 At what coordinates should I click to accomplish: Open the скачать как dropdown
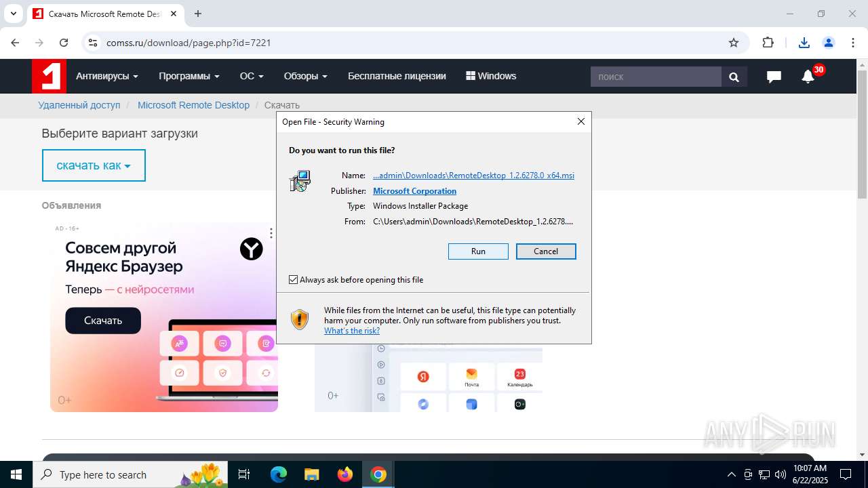coord(94,165)
